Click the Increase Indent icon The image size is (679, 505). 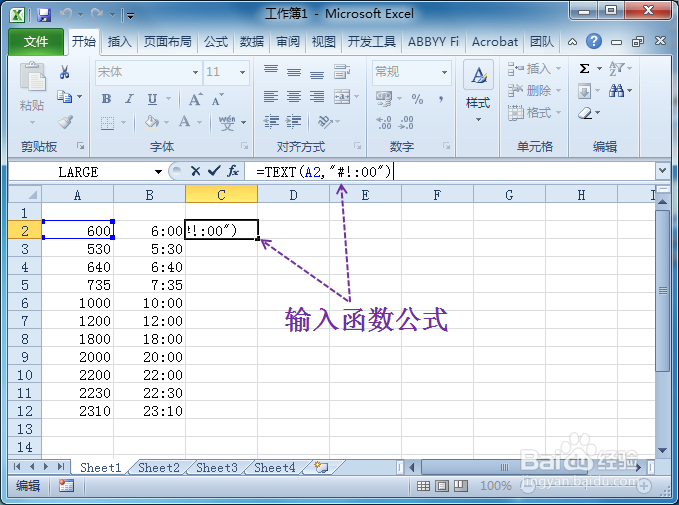click(294, 121)
